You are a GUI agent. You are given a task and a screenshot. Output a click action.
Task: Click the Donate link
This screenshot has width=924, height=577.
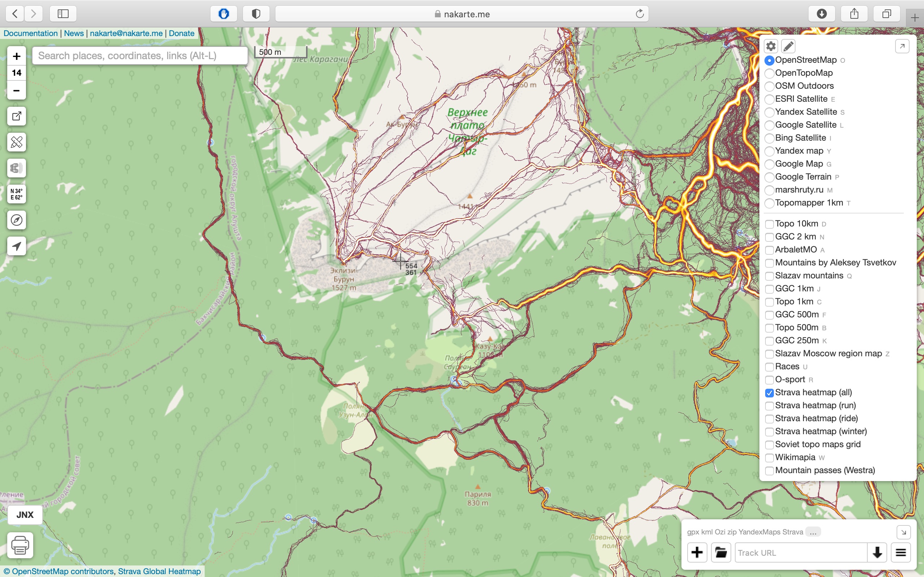click(x=181, y=33)
